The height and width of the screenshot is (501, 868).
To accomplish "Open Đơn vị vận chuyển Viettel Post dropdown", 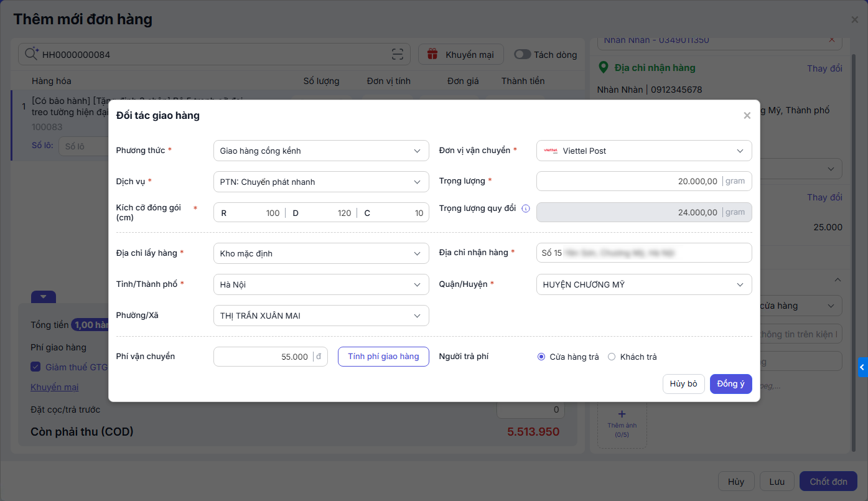I will [643, 151].
